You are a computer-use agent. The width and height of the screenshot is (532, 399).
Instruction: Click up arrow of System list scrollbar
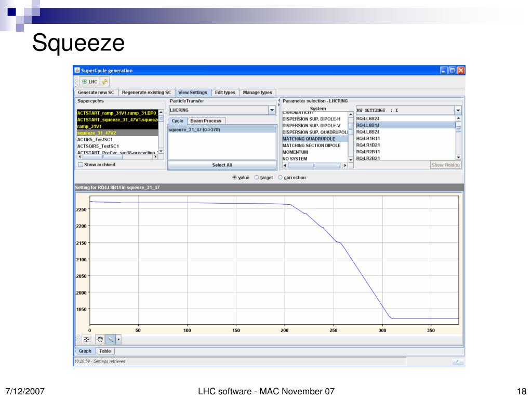(351, 115)
